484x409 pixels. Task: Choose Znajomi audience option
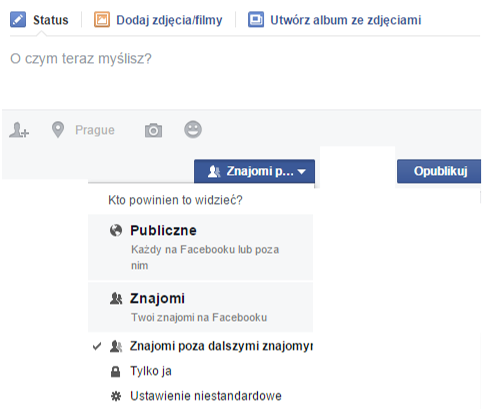(200, 307)
